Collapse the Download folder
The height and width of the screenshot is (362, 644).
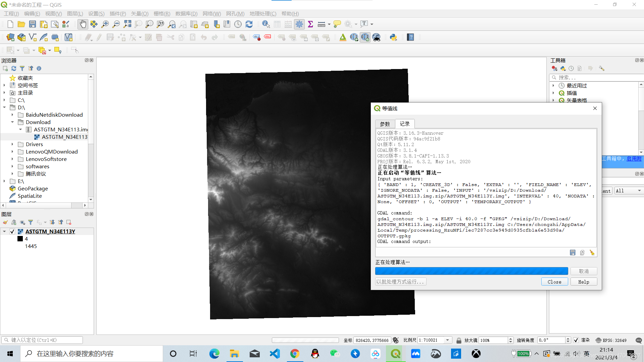point(12,122)
